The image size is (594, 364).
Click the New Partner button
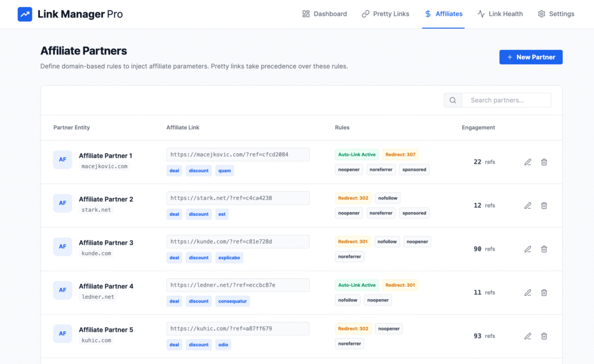click(531, 57)
